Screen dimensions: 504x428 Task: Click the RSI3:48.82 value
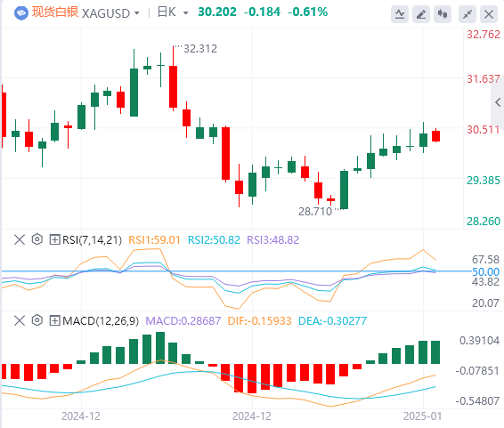(x=272, y=240)
